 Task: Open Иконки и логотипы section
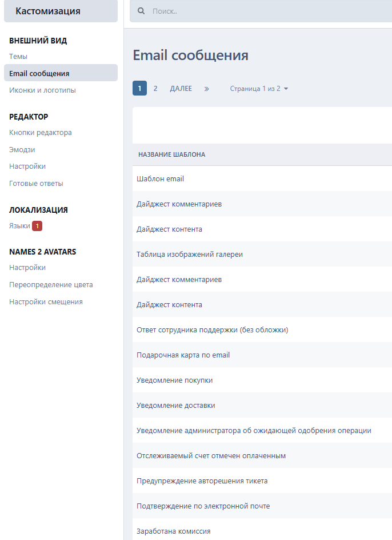pos(42,90)
